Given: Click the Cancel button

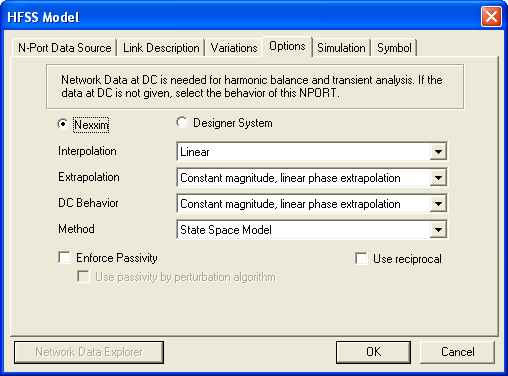Looking at the screenshot, I should (x=457, y=352).
